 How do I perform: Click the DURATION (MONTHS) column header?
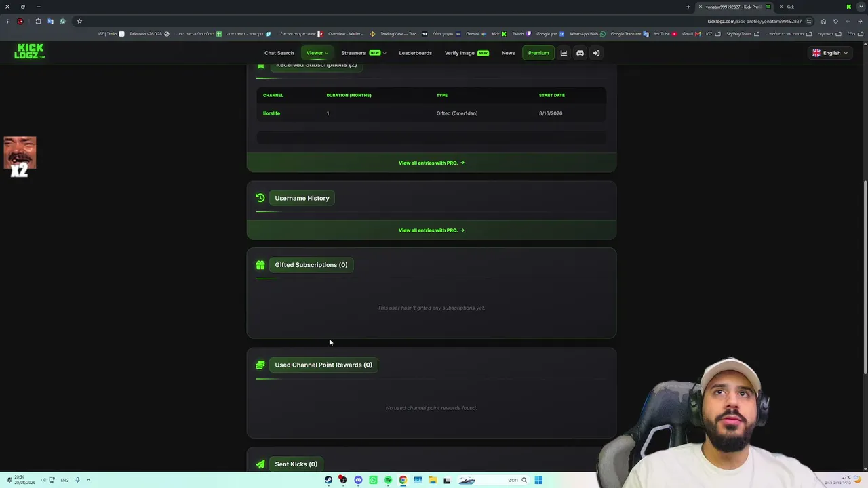(x=349, y=96)
